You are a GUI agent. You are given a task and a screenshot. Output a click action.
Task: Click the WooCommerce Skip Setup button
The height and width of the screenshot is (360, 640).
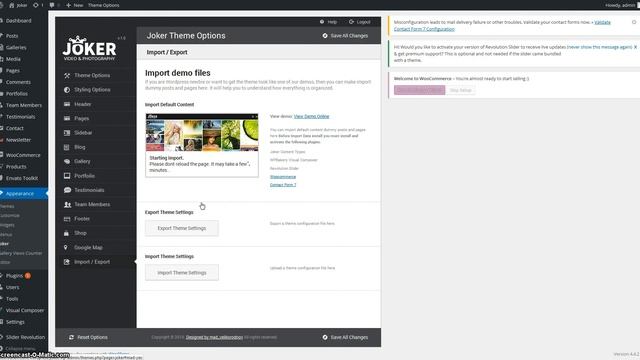click(x=460, y=90)
